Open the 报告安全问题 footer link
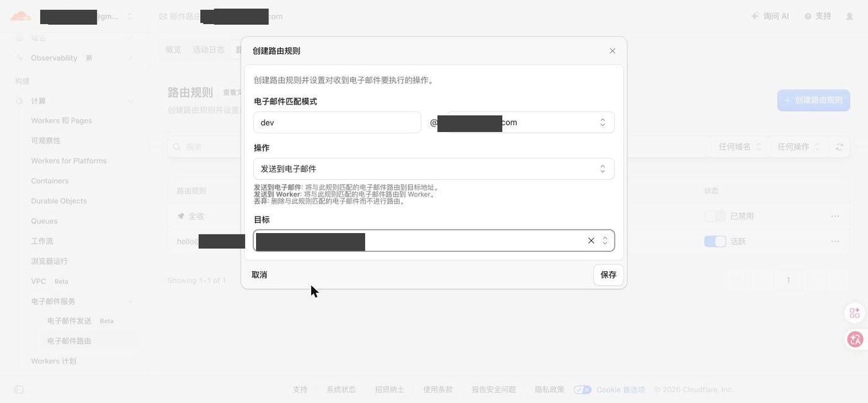Screen dimensions: 868x403 [494, 389]
